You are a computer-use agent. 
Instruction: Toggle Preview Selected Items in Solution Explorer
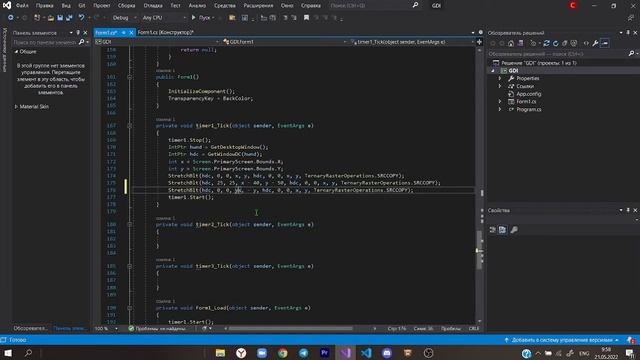click(x=604, y=43)
